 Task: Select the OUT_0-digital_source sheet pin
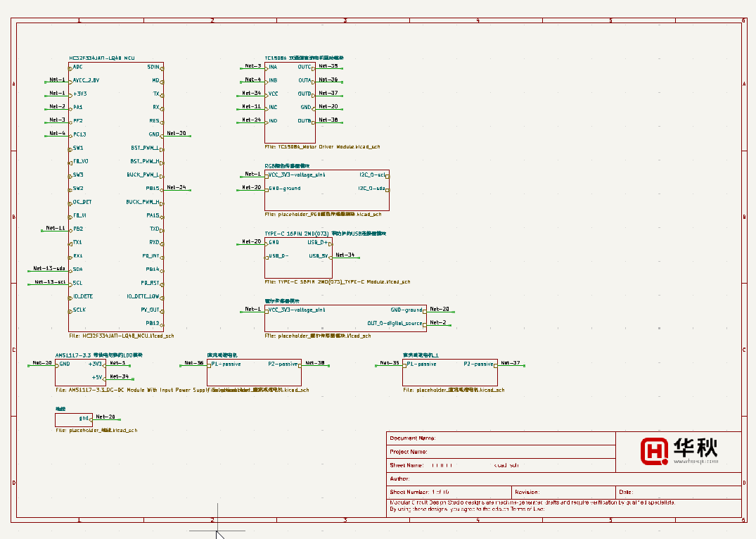pos(395,323)
